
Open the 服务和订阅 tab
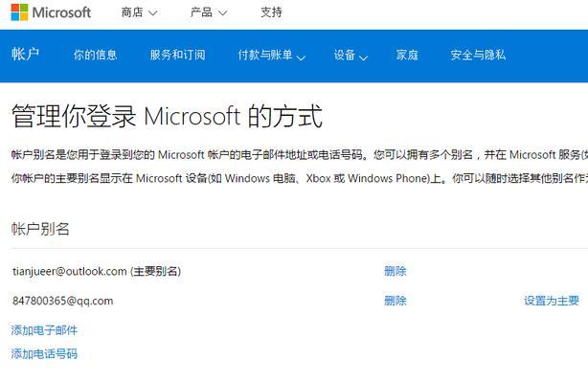point(178,55)
